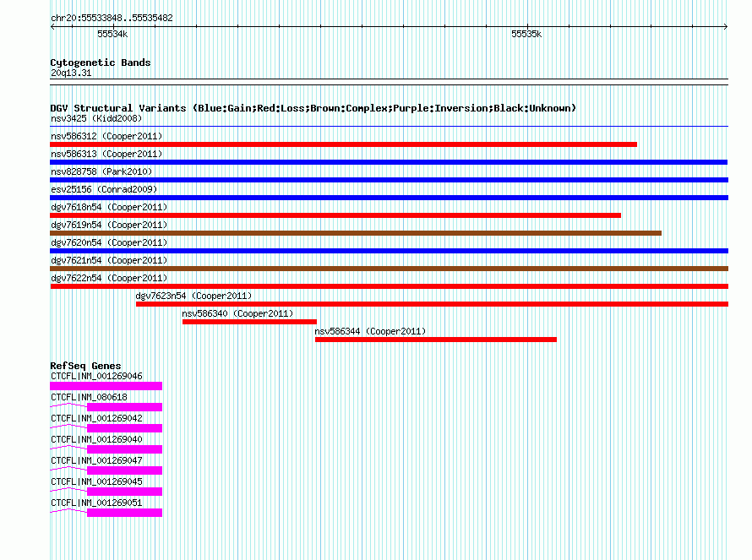752x560 pixels.
Task: Open dgv7623n54 (Cooper2011) label
Action: pyautogui.click(x=193, y=296)
